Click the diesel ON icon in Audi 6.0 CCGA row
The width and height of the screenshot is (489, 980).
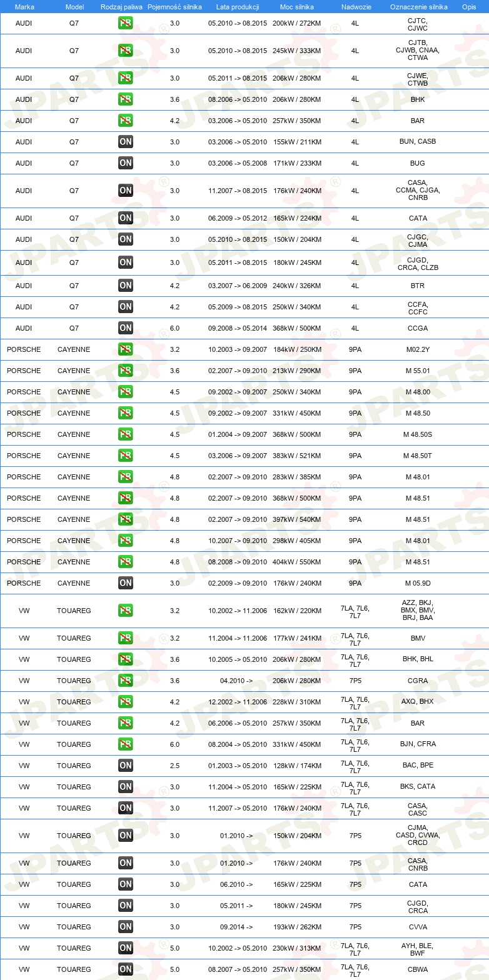click(x=126, y=328)
